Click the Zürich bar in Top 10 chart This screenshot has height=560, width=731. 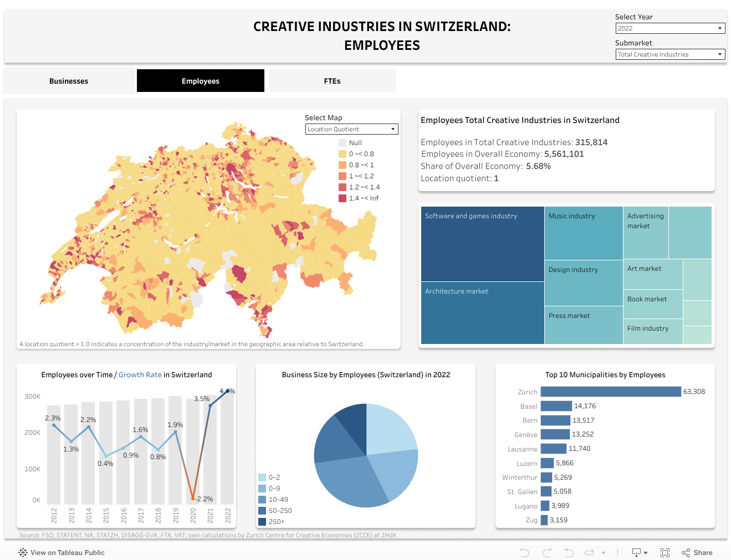pyautogui.click(x=610, y=392)
